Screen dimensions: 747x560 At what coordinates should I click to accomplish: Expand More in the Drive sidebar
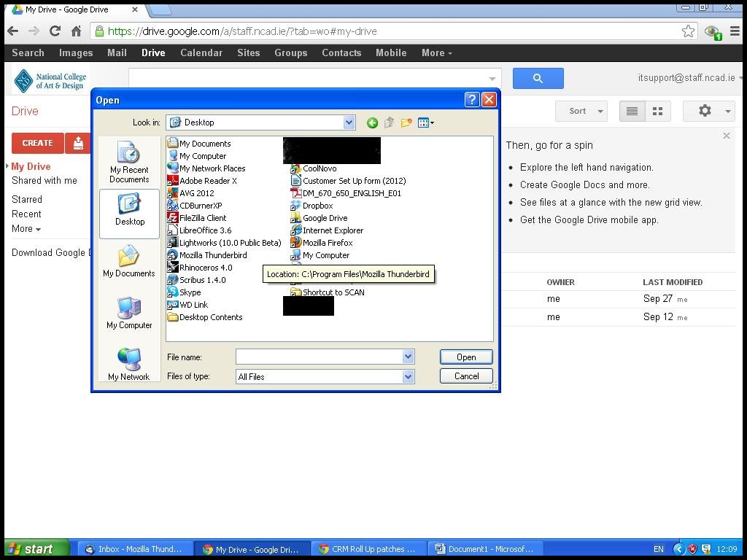pos(26,228)
